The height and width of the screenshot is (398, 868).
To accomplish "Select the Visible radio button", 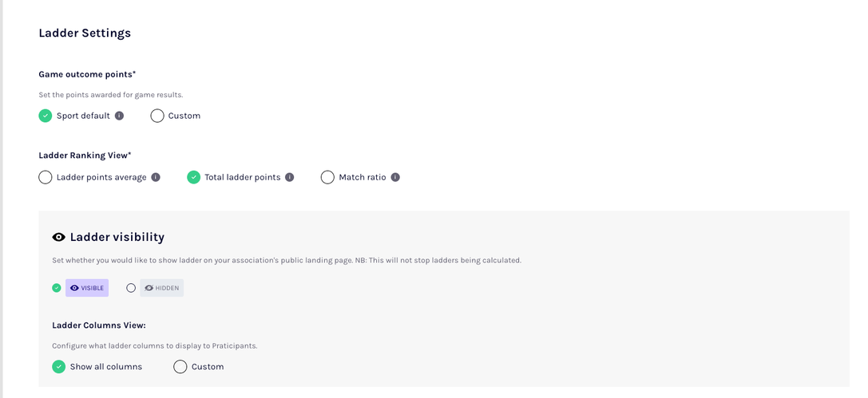I will click(57, 288).
